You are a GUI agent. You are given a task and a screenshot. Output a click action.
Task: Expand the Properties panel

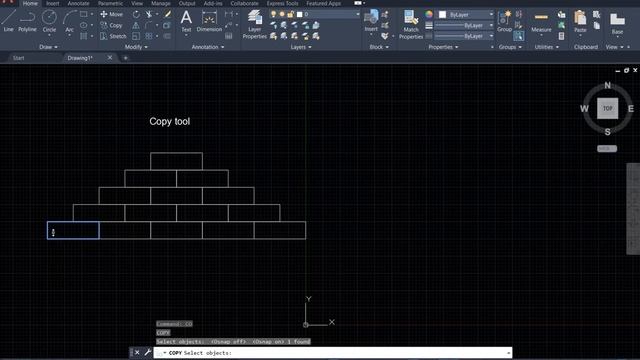(x=443, y=47)
